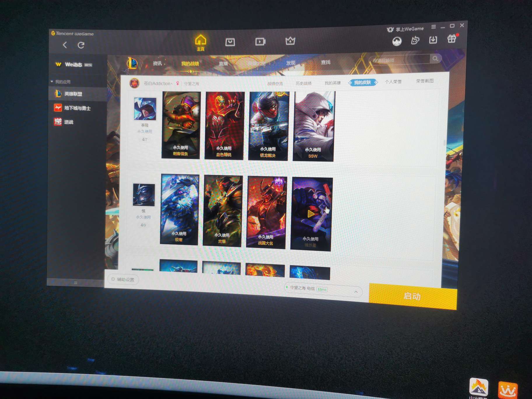Click the search magnifier icon
The image size is (532, 399).
(435, 59)
